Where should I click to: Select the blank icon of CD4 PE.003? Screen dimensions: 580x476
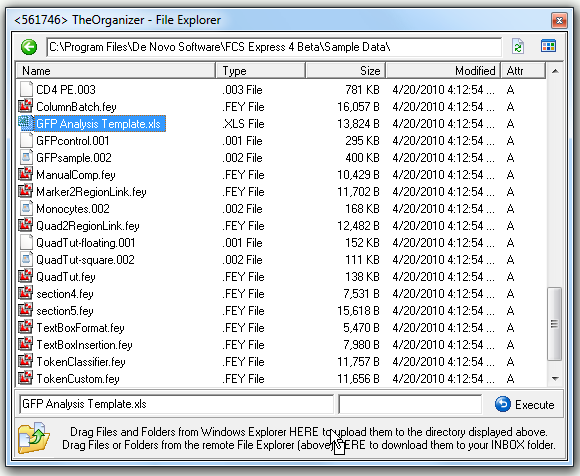click(x=26, y=89)
